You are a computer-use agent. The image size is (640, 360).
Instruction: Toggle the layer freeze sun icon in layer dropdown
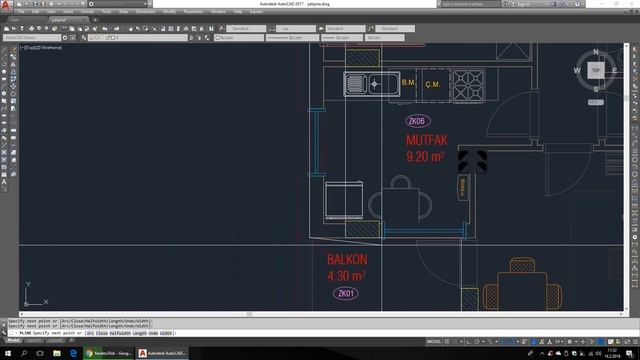coord(97,38)
